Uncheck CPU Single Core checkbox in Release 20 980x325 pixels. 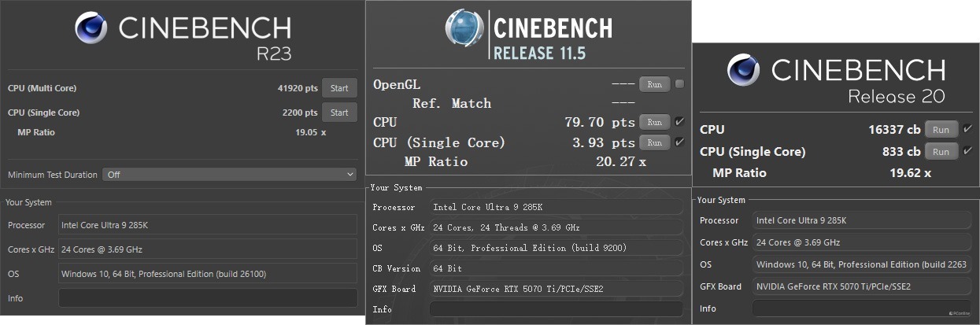tap(967, 151)
